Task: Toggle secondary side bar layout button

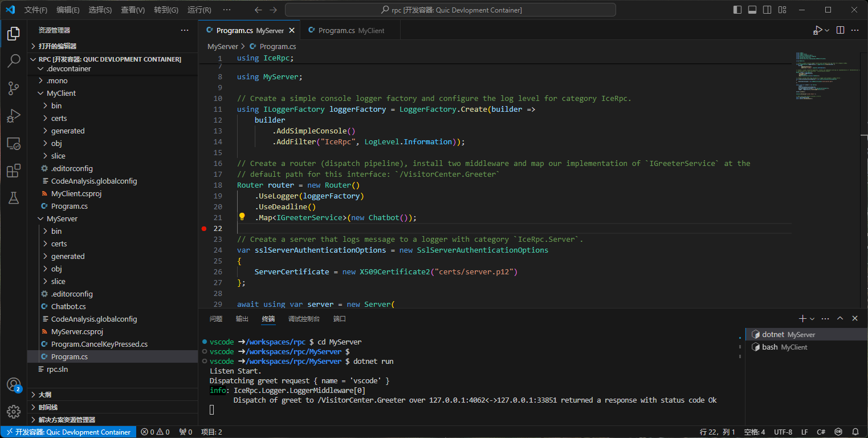Action: 767,10
